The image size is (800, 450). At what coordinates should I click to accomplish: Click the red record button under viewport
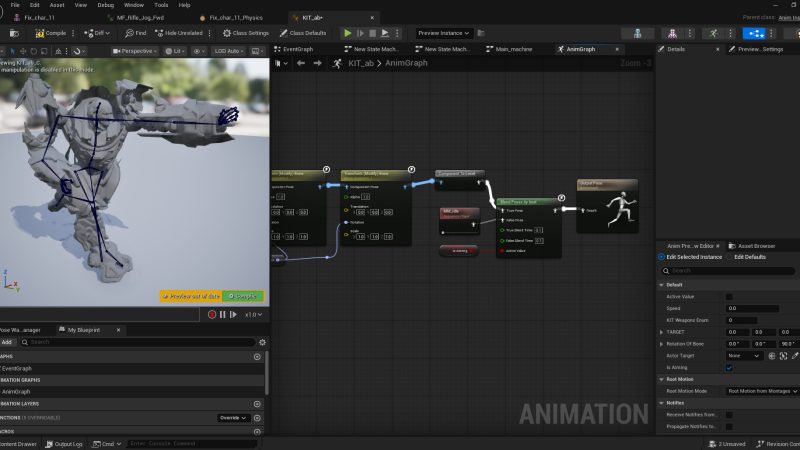pyautogui.click(x=212, y=314)
